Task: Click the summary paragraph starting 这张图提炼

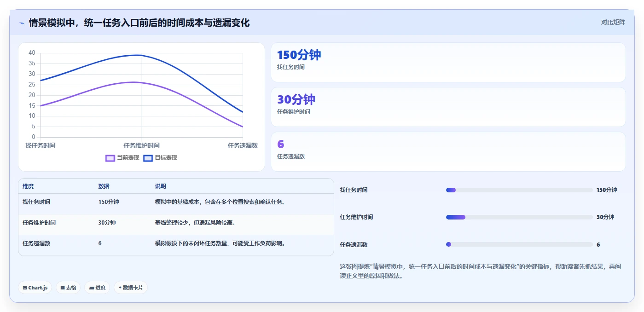Action: point(481,271)
